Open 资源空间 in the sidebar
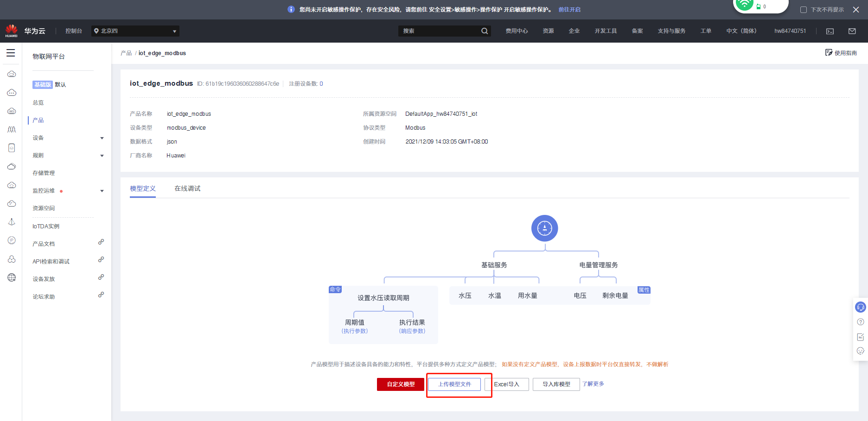Viewport: 868px width, 421px height. coord(44,208)
